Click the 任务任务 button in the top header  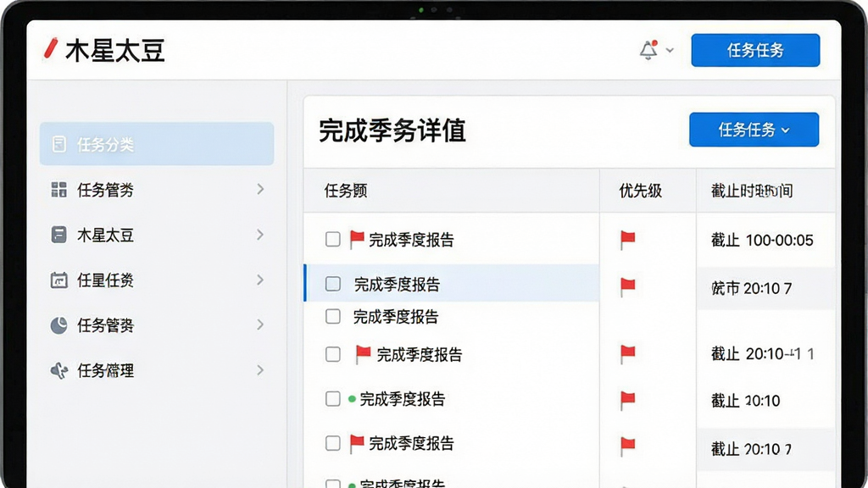pos(755,50)
